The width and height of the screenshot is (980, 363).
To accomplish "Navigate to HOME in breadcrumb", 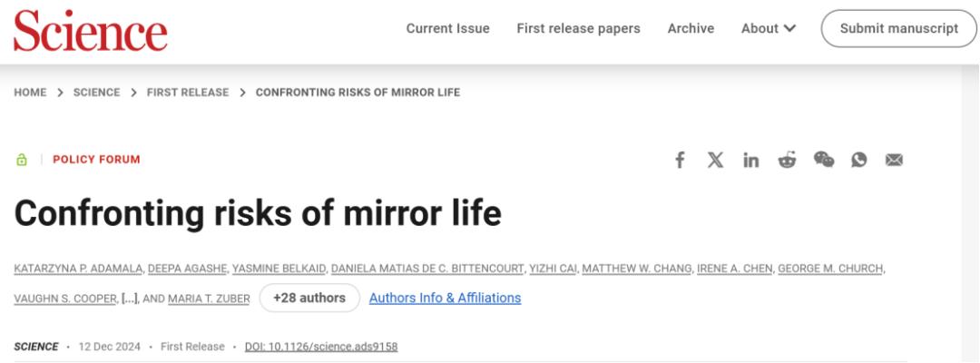I will pos(30,93).
